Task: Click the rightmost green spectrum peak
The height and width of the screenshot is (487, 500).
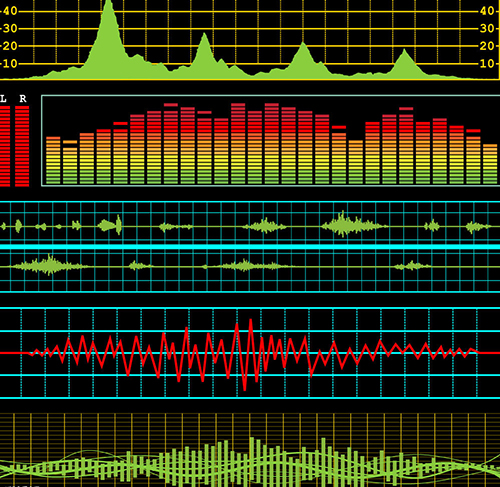Action: pyautogui.click(x=404, y=63)
